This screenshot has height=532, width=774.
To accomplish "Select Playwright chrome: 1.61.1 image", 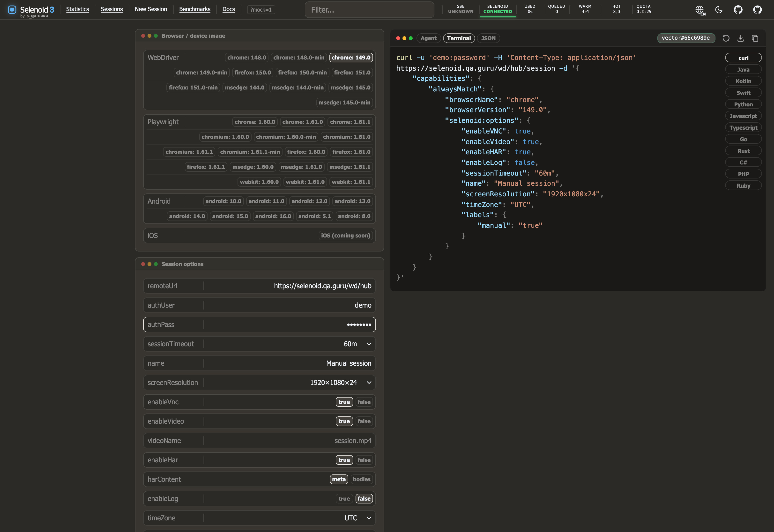I will click(x=350, y=122).
